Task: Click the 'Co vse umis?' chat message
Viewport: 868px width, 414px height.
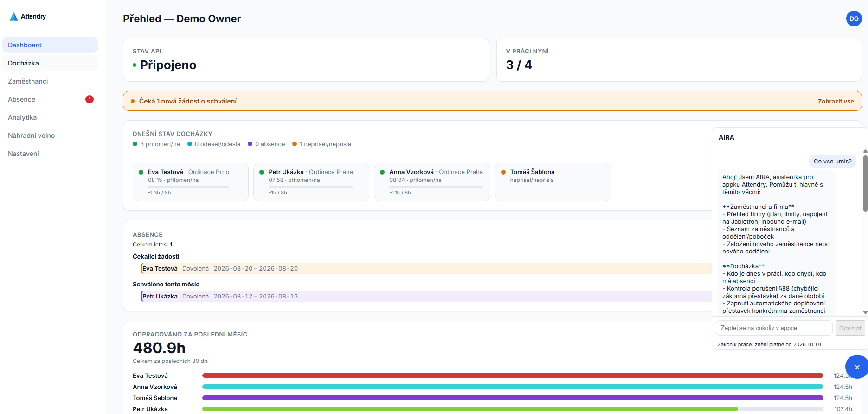Action: [x=832, y=161]
